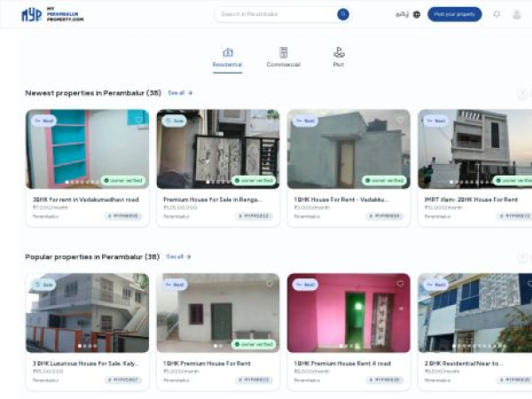Image resolution: width=532 pixels, height=399 pixels.
Task: Open the My Perambalur Property logo
Action: [52, 14]
